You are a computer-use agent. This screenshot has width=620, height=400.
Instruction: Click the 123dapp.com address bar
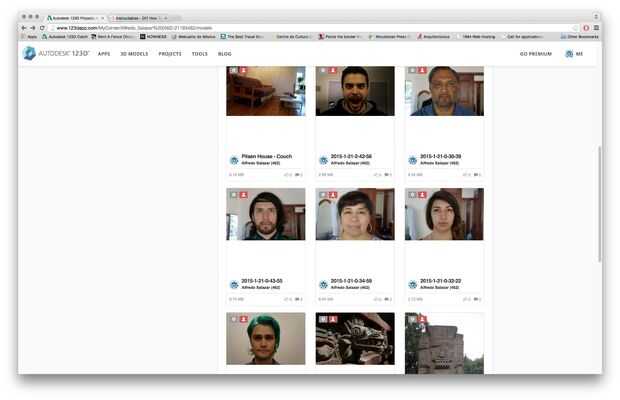(312, 28)
